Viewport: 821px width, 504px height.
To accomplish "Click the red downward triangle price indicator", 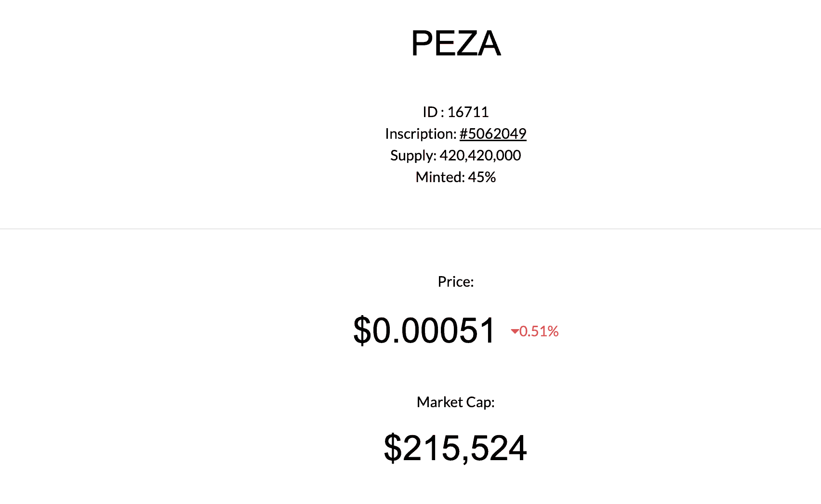I will pyautogui.click(x=515, y=332).
